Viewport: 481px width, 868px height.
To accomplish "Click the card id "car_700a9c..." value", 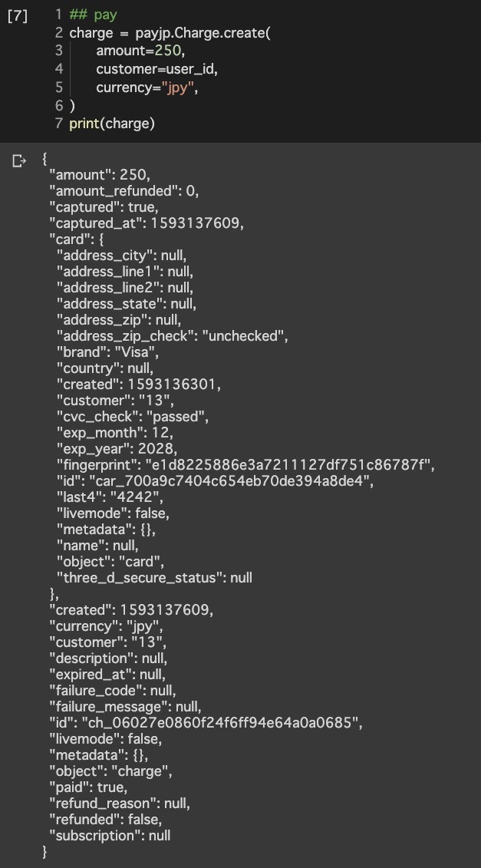I will click(x=229, y=480).
